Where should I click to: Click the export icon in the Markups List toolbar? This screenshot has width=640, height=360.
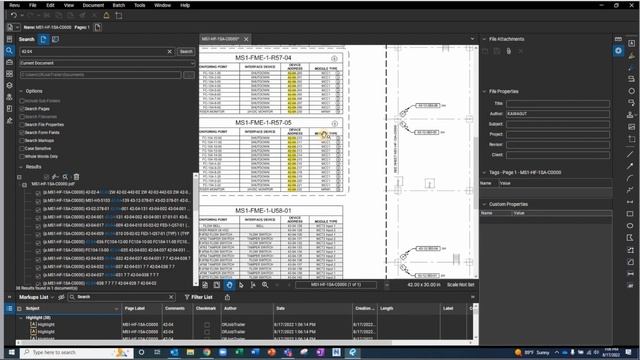(x=227, y=297)
